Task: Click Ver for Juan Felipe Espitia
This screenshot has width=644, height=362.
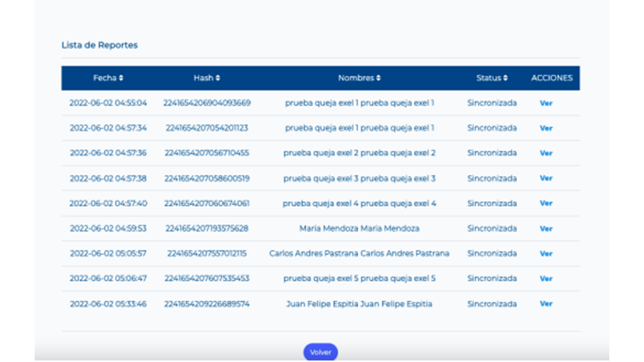Action: [x=546, y=304]
